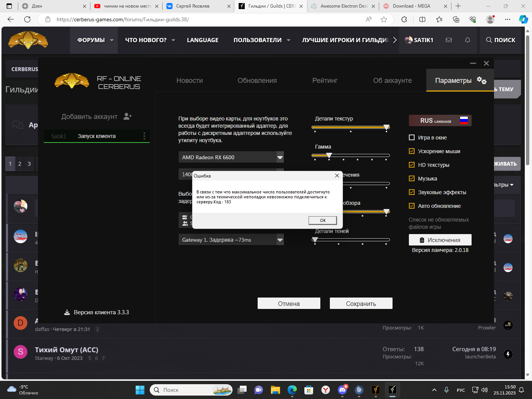
Task: Open browser extensions puzzle icon
Action: tap(404, 19)
